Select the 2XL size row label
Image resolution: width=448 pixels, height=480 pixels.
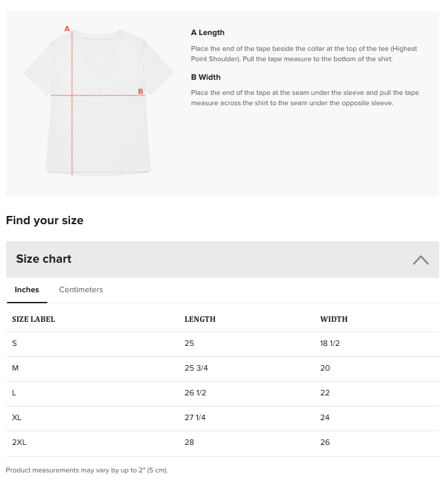19,442
